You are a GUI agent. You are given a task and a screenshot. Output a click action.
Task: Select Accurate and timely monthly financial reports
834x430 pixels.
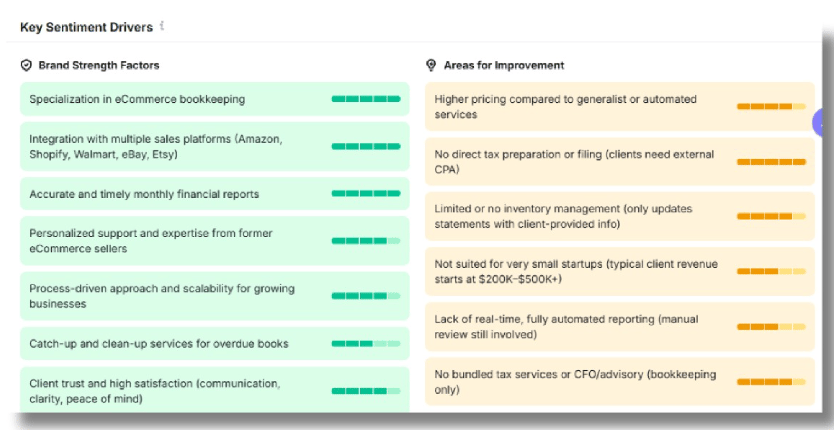215,194
